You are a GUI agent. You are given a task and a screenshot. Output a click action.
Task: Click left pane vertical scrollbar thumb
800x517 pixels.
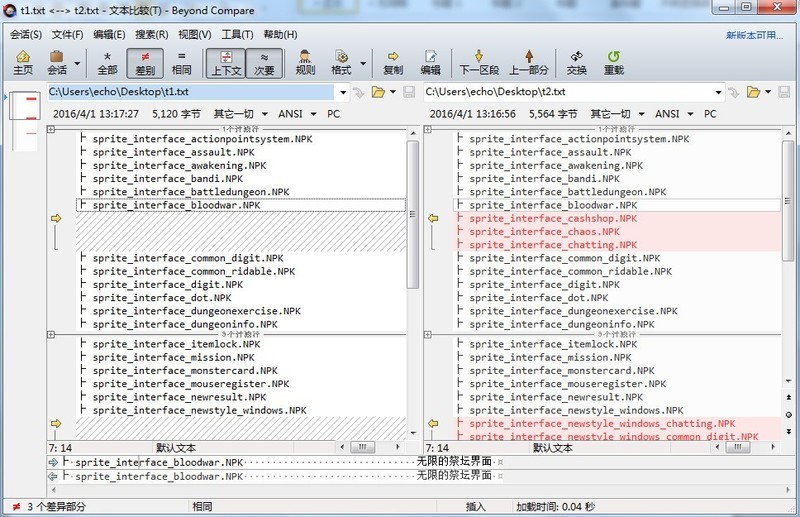413,214
